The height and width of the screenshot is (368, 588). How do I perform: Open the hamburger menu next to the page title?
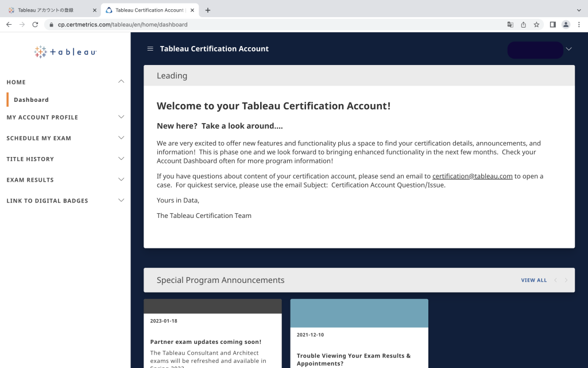[150, 49]
